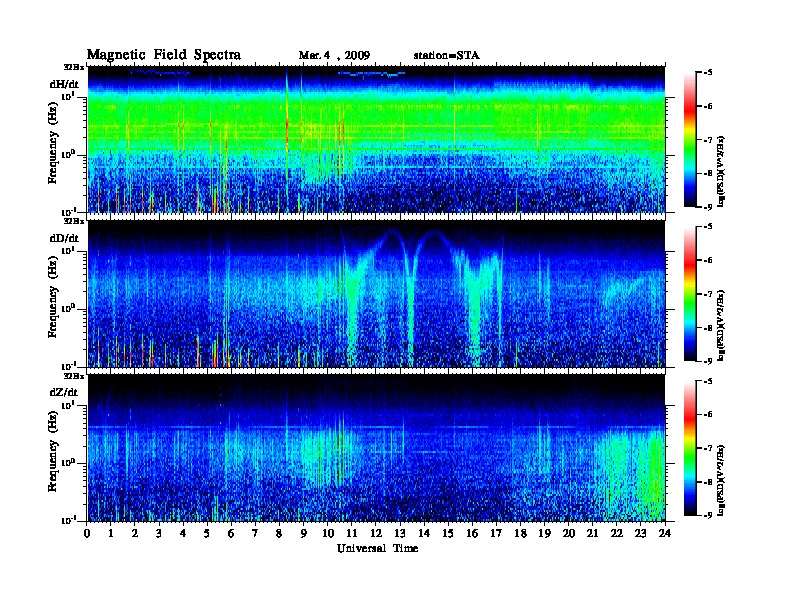The image size is (792, 612).
Task: Click the "7" hour tick label
Action: (255, 533)
